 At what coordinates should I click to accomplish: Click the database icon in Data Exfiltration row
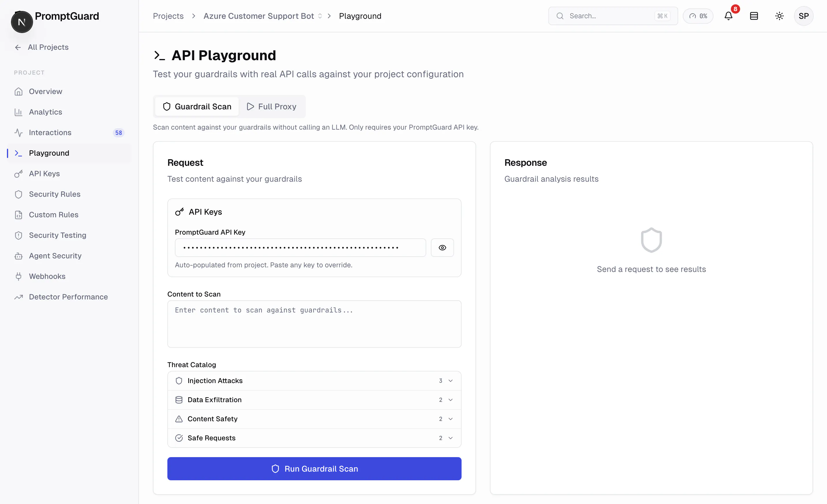click(179, 400)
